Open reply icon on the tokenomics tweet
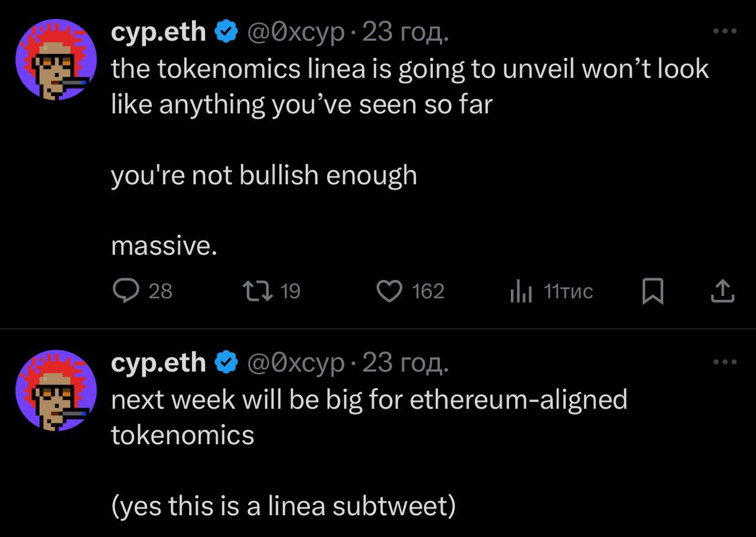Viewport: 756px width, 537px height. 124,291
